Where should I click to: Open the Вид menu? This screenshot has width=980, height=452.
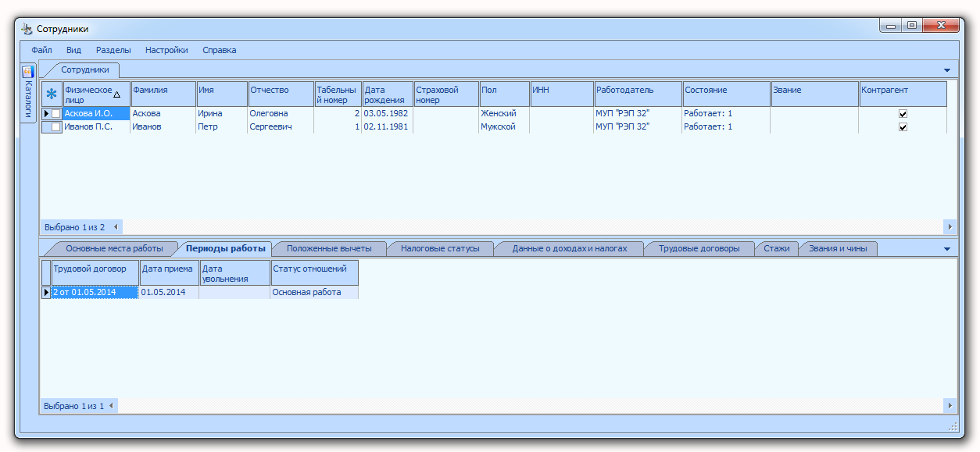click(x=73, y=50)
